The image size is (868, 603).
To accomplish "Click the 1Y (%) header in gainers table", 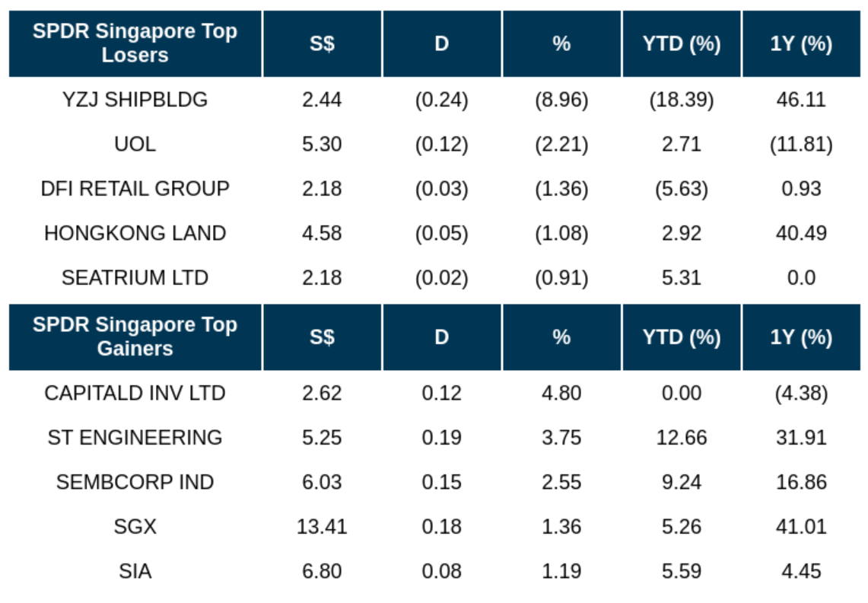I will click(801, 337).
